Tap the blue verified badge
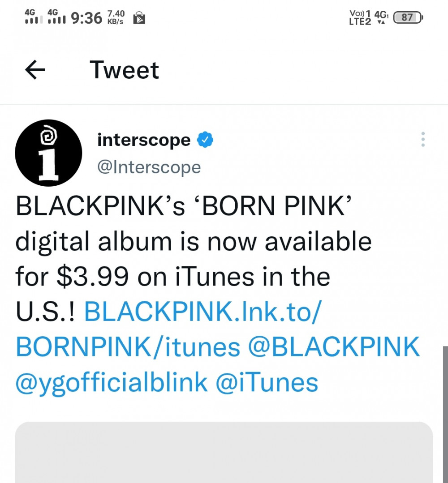The image size is (448, 483). (205, 140)
